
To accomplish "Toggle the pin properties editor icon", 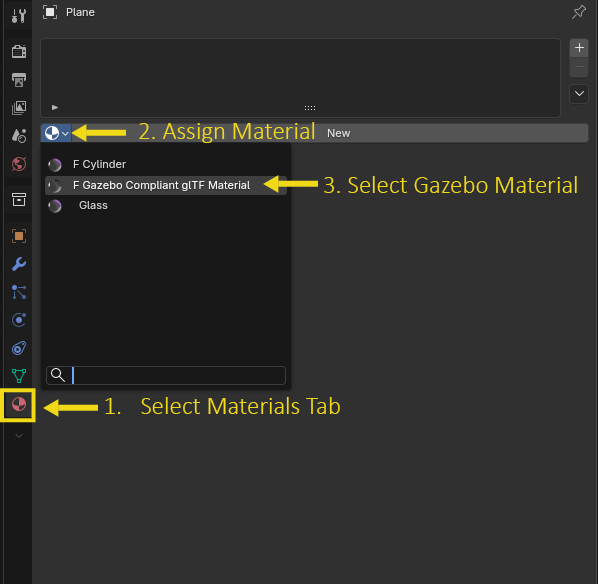I will pos(579,12).
